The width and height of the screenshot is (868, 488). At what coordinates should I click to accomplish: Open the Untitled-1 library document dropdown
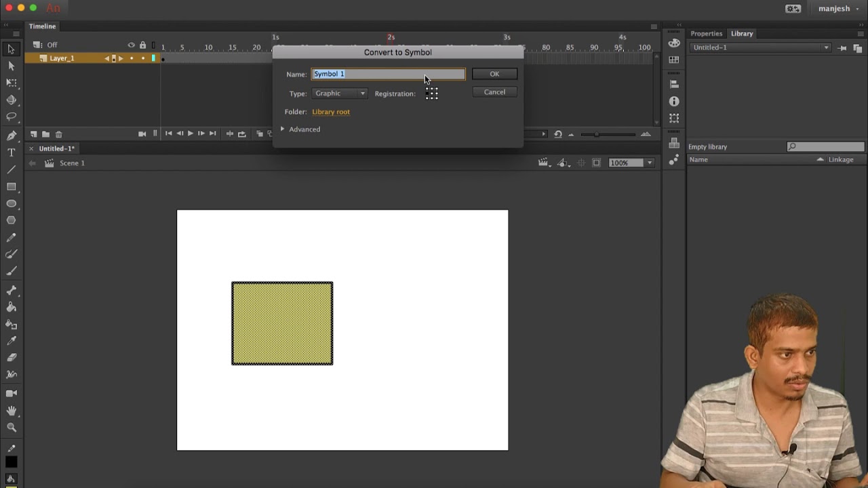760,47
